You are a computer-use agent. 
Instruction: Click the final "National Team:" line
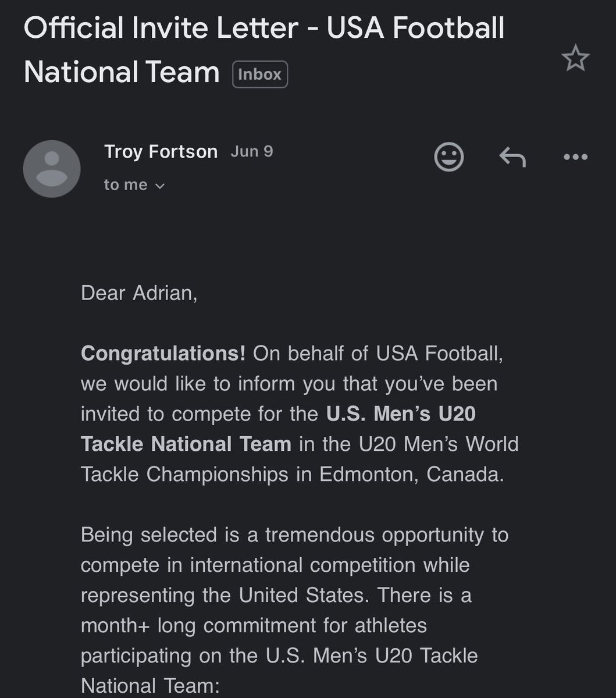coord(150,685)
